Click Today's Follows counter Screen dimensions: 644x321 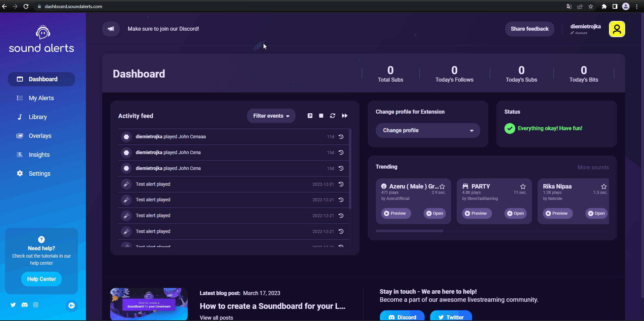(454, 74)
